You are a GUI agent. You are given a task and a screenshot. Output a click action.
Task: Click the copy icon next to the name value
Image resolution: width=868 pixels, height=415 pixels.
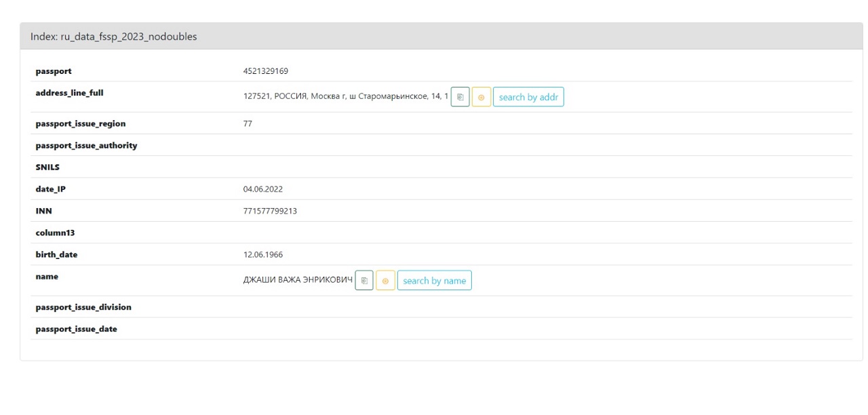pyautogui.click(x=364, y=281)
